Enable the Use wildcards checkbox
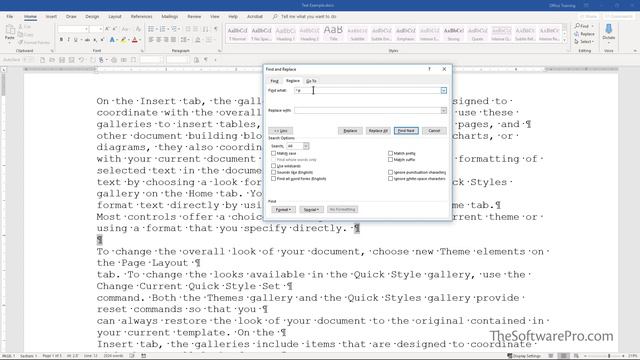Image resolution: width=640 pixels, height=360 pixels. point(273,166)
